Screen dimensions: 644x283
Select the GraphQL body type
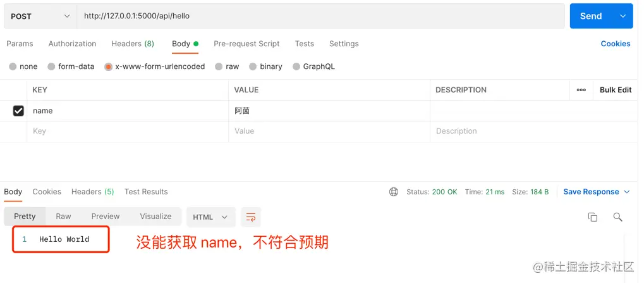click(x=296, y=66)
